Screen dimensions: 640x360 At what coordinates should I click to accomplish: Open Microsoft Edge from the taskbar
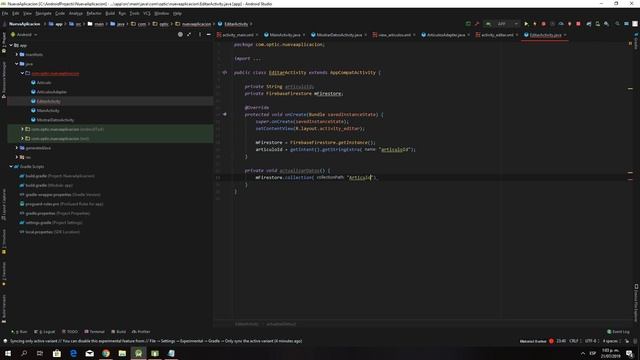[73, 353]
